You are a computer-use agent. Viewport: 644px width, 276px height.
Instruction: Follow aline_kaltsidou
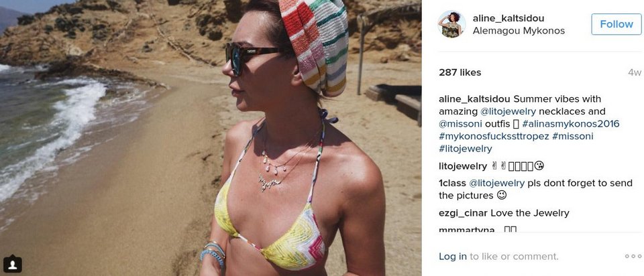click(x=616, y=24)
